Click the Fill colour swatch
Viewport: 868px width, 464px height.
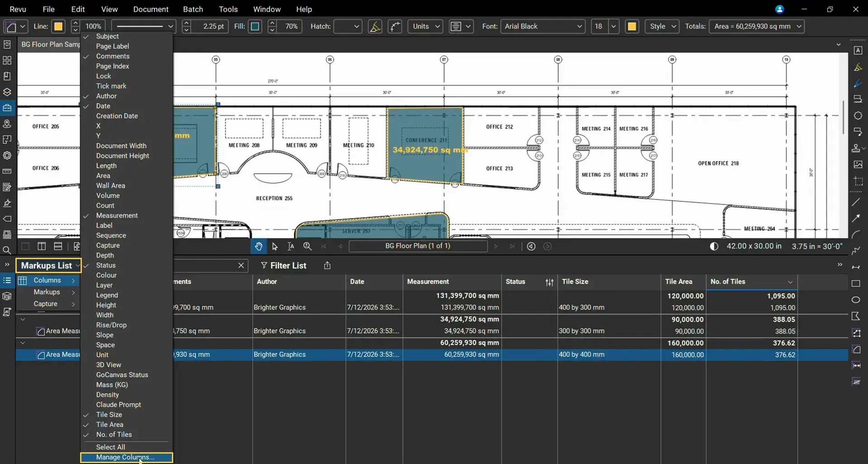(x=255, y=26)
